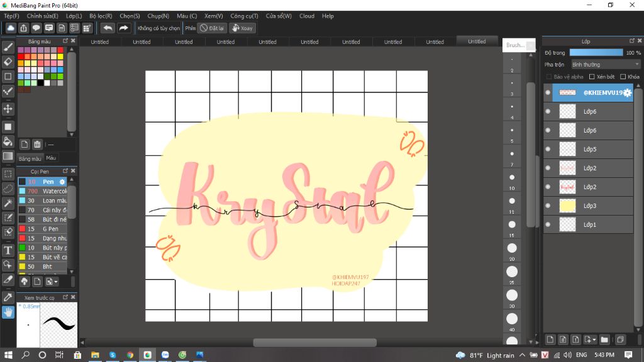Click the Xoay rotate button

coord(242,28)
